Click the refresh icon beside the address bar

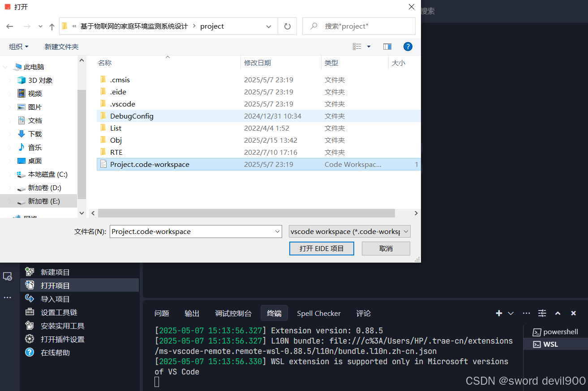[x=287, y=26]
